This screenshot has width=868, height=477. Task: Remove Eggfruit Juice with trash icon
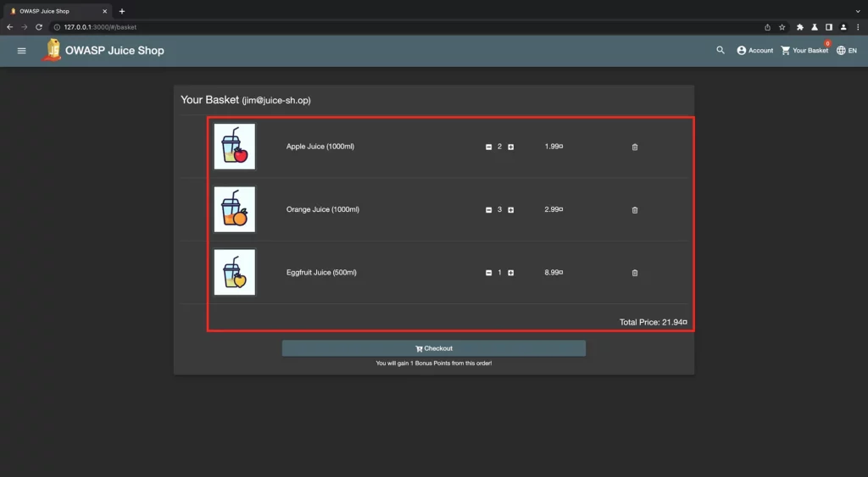(635, 273)
